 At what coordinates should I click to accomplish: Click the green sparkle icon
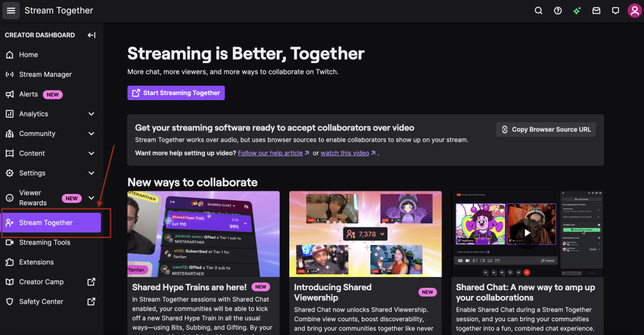coord(577,11)
